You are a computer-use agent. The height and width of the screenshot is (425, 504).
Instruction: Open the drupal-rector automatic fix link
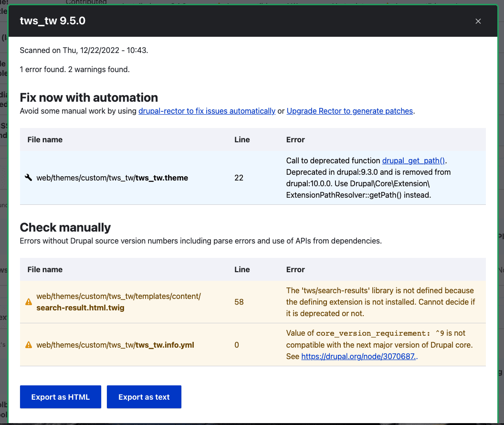(207, 111)
